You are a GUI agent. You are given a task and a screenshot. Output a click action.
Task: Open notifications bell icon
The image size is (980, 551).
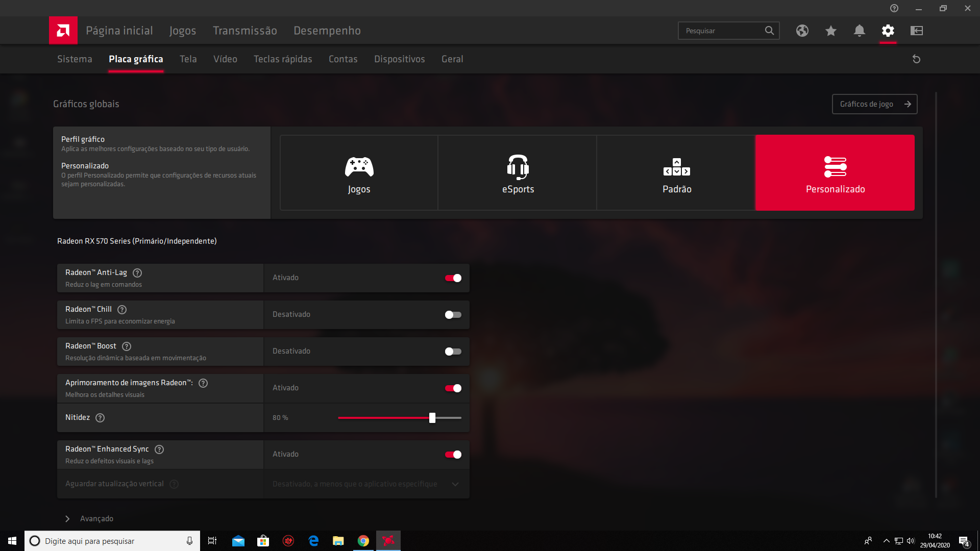coord(860,31)
